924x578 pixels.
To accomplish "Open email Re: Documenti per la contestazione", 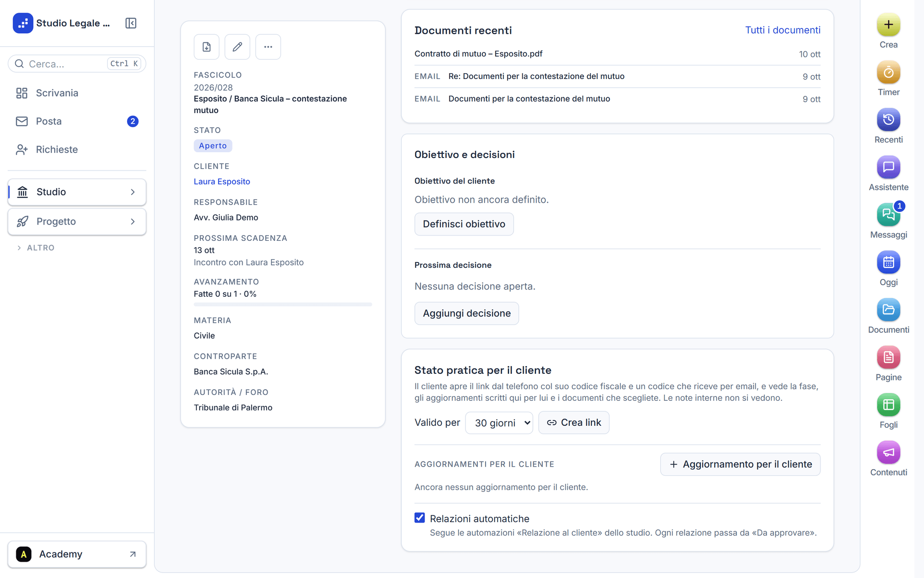I will pos(617,77).
